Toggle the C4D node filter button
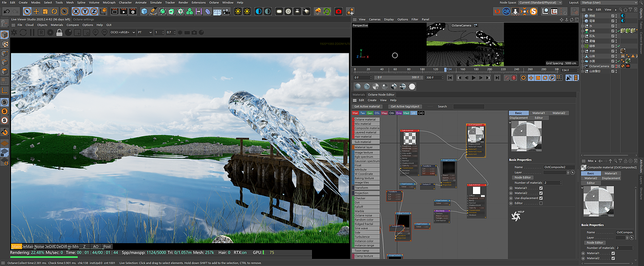The height and width of the screenshot is (266, 644). (421, 113)
